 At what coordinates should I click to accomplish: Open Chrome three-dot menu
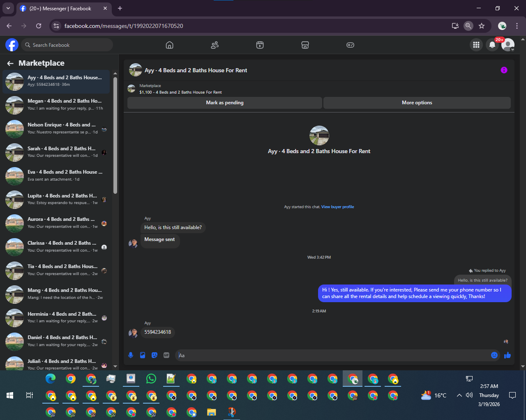point(517,26)
